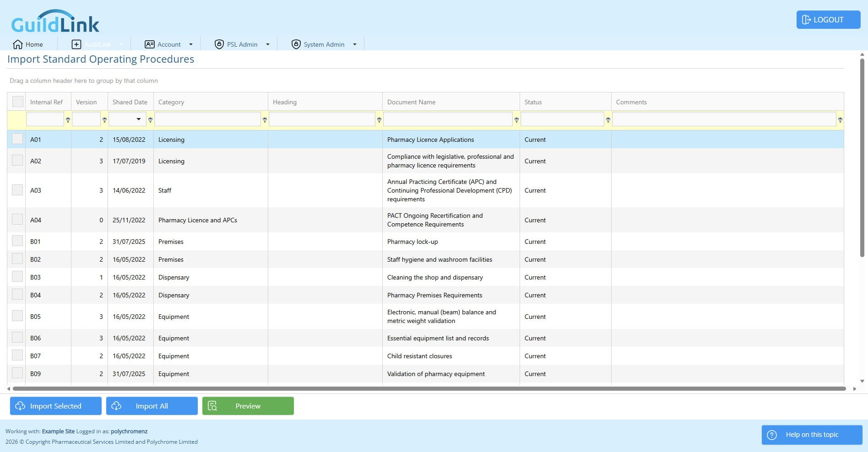Click the Import All button
The width and height of the screenshot is (868, 452).
coord(152,406)
